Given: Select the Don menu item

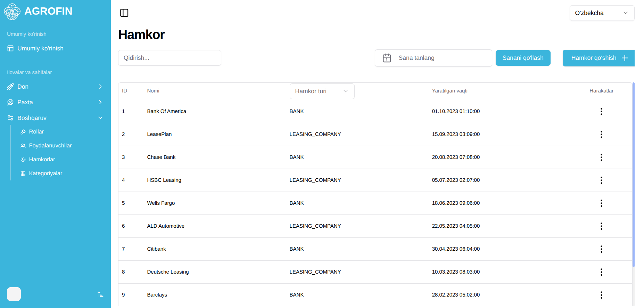Looking at the screenshot, I should 55,87.
